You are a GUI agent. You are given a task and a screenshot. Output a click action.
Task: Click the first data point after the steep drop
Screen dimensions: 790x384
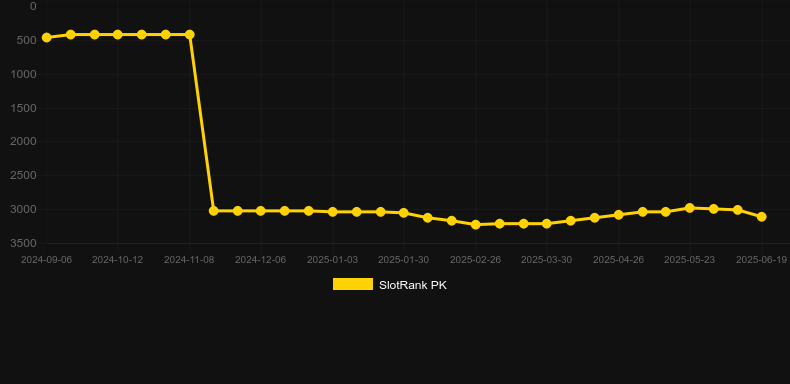click(x=214, y=211)
